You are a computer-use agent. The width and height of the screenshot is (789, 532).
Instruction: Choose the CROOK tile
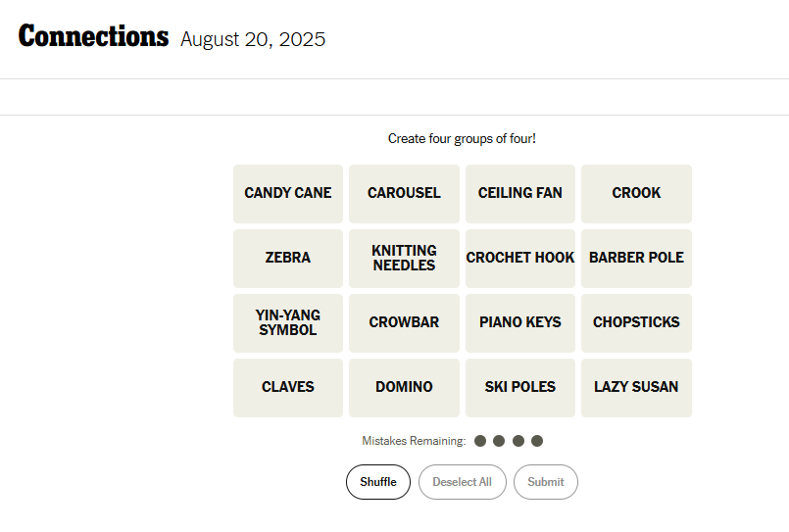pos(636,193)
